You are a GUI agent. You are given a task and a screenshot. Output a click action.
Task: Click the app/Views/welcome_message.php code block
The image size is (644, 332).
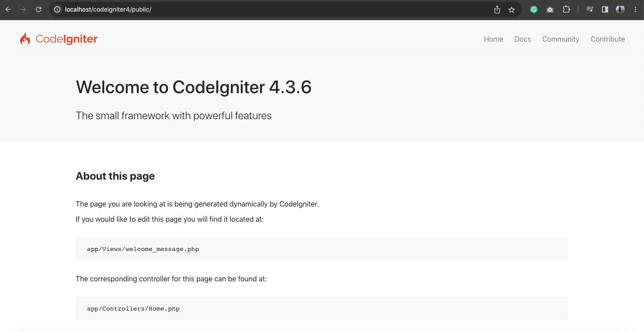[x=321, y=249]
